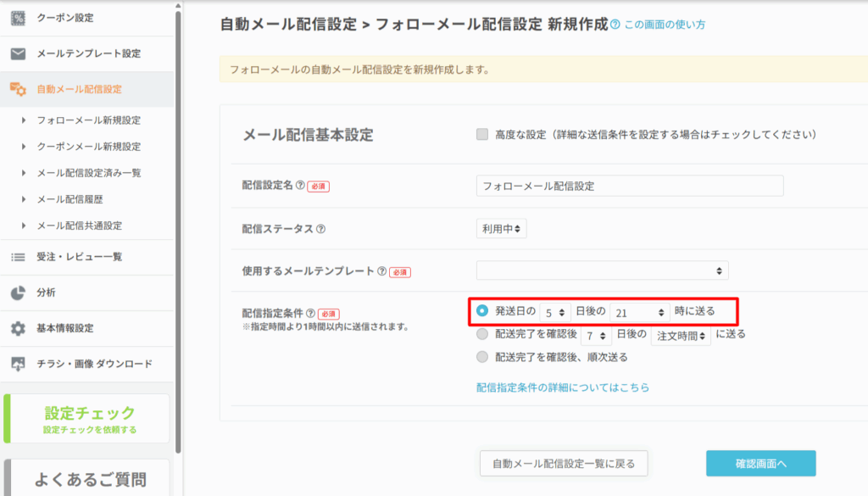Screen dimensions: 868x496
Task: Click the 確認画面へ button
Action: [760, 464]
